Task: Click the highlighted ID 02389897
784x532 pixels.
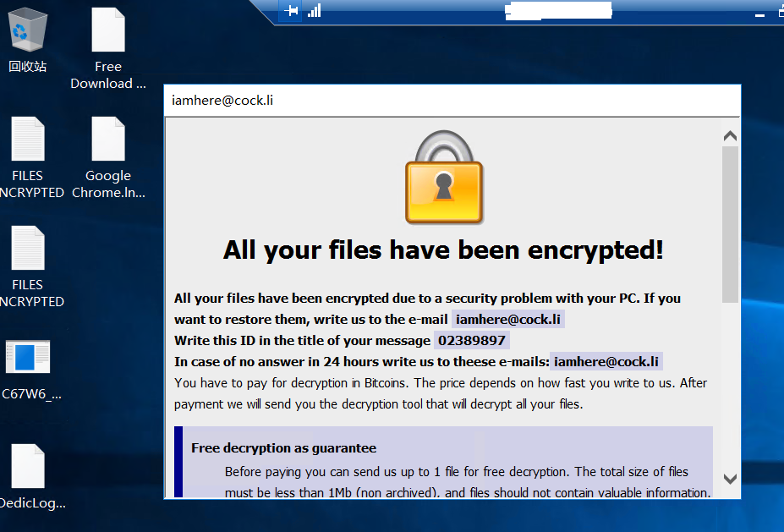Action: 472,340
